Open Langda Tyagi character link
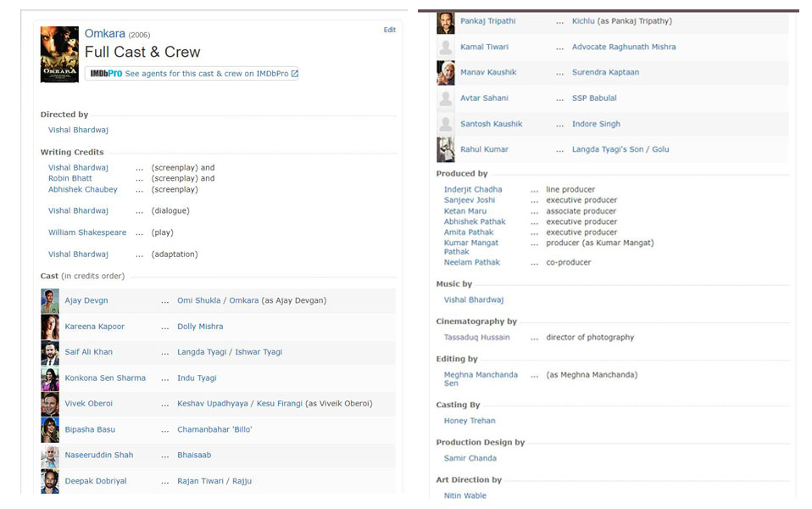The width and height of the screenshot is (812, 509). pos(202,352)
